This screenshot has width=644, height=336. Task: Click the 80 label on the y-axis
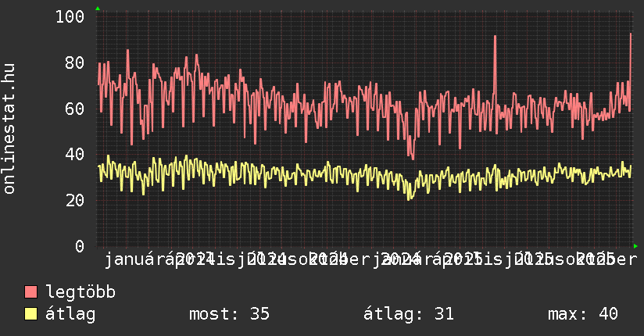pos(75,63)
